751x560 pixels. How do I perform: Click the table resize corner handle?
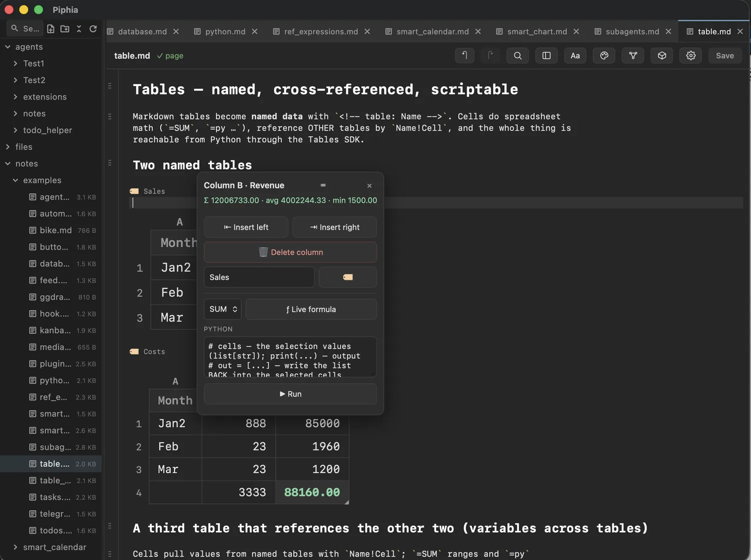pyautogui.click(x=346, y=502)
